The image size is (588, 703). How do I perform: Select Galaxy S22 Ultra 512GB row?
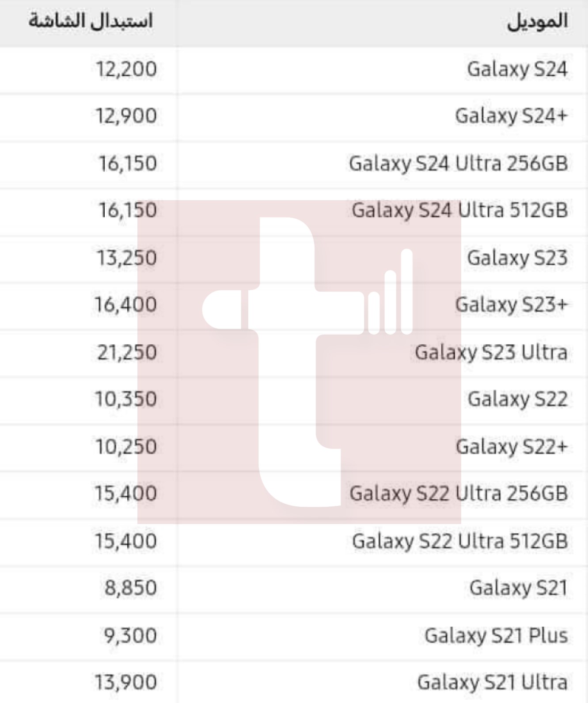pos(294,541)
